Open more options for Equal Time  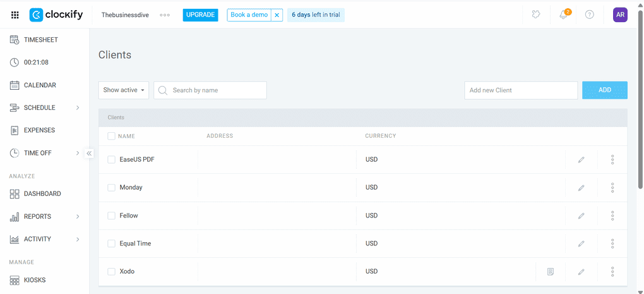(x=612, y=243)
